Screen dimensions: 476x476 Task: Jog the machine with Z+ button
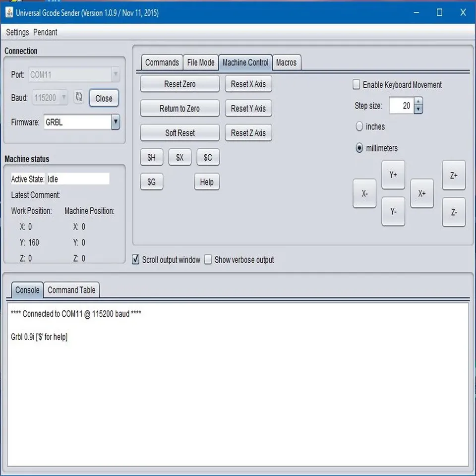[x=453, y=175]
